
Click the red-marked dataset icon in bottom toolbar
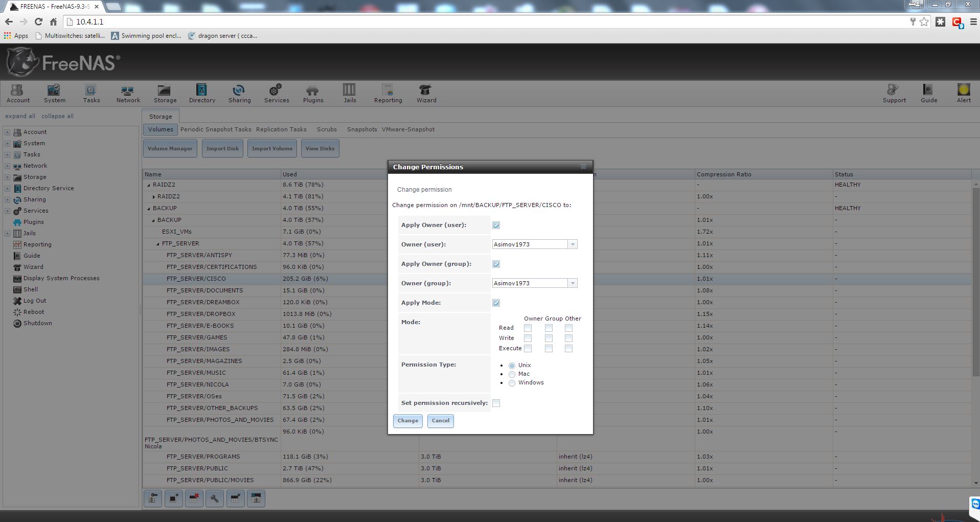point(194,498)
